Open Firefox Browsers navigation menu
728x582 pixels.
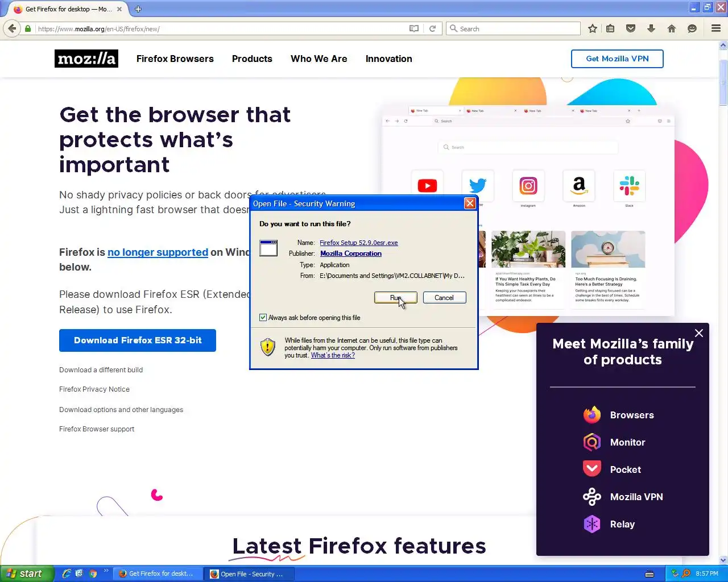[x=175, y=59]
